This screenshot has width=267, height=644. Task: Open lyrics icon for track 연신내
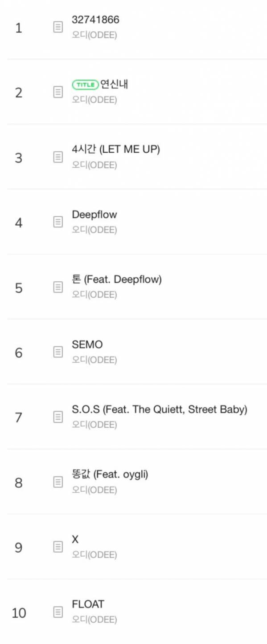tap(58, 93)
